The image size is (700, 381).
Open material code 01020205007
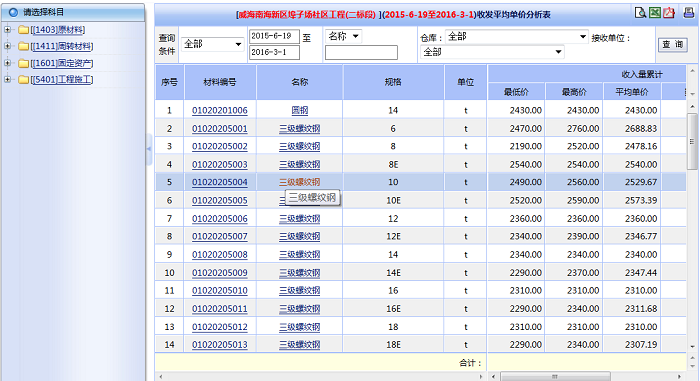pyautogui.click(x=220, y=236)
